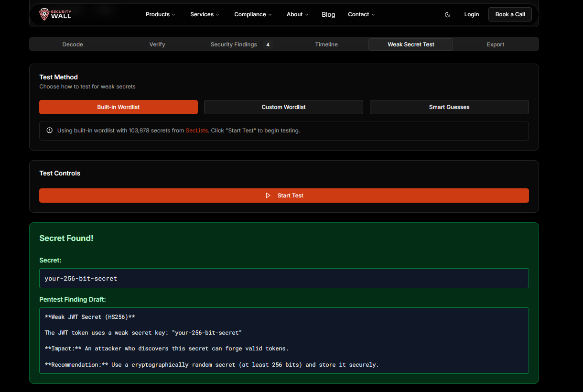Click the play icon on Start Test
This screenshot has height=392, width=583.
268,196
